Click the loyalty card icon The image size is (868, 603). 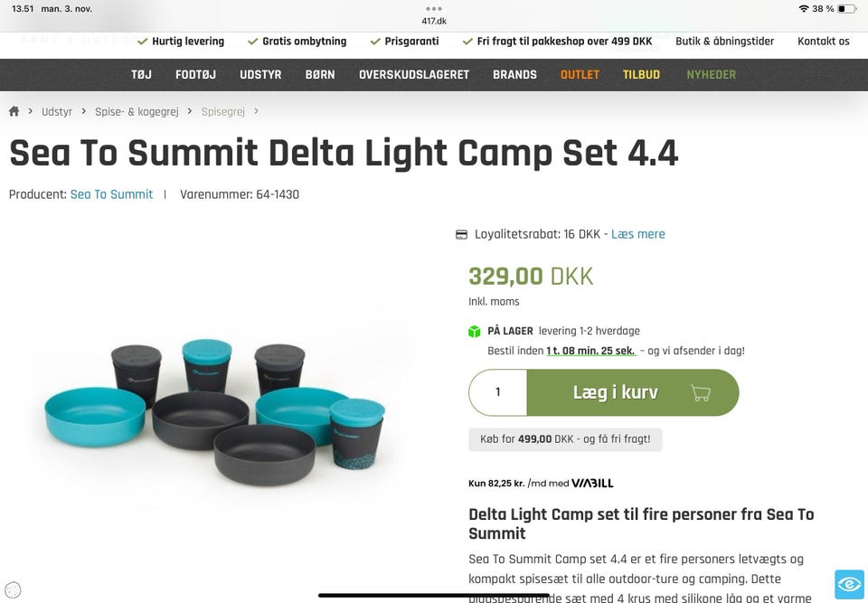click(461, 234)
